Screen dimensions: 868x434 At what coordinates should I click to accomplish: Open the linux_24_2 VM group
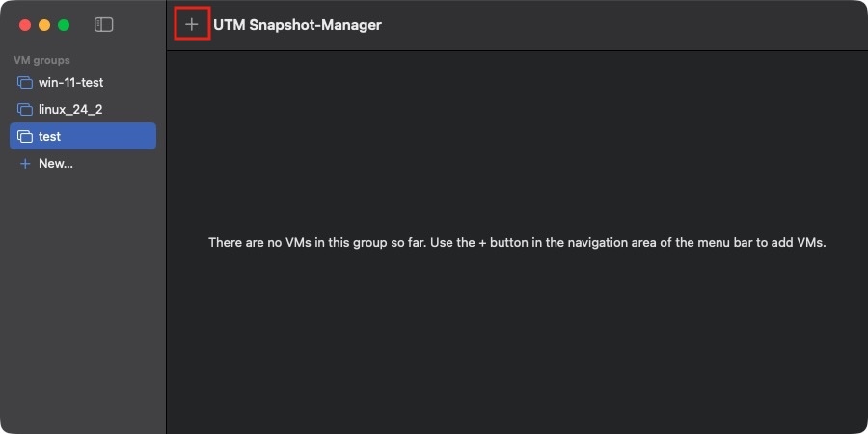click(x=70, y=110)
